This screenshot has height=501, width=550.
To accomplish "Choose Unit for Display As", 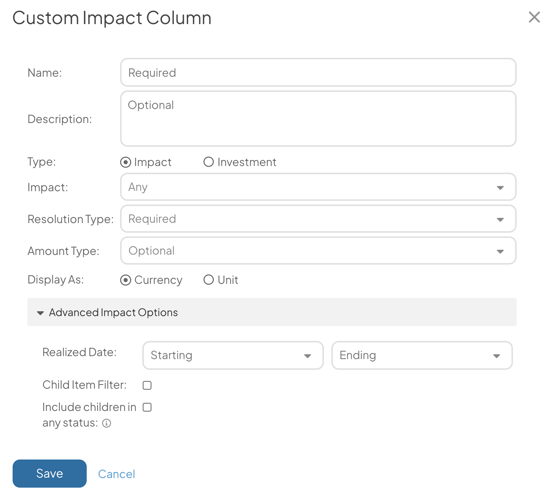I will pos(208,280).
